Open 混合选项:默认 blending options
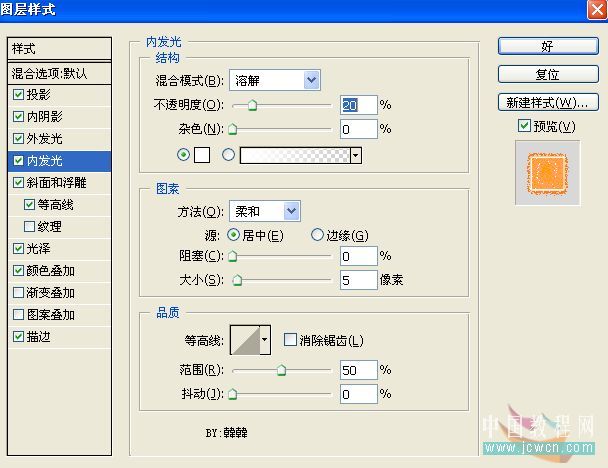 point(59,73)
